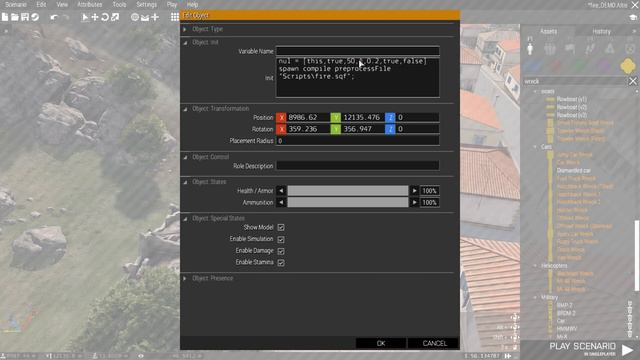Screen dimensions: 640x360
Task: Undo the last action in the toolbar
Action: tap(54, 17)
